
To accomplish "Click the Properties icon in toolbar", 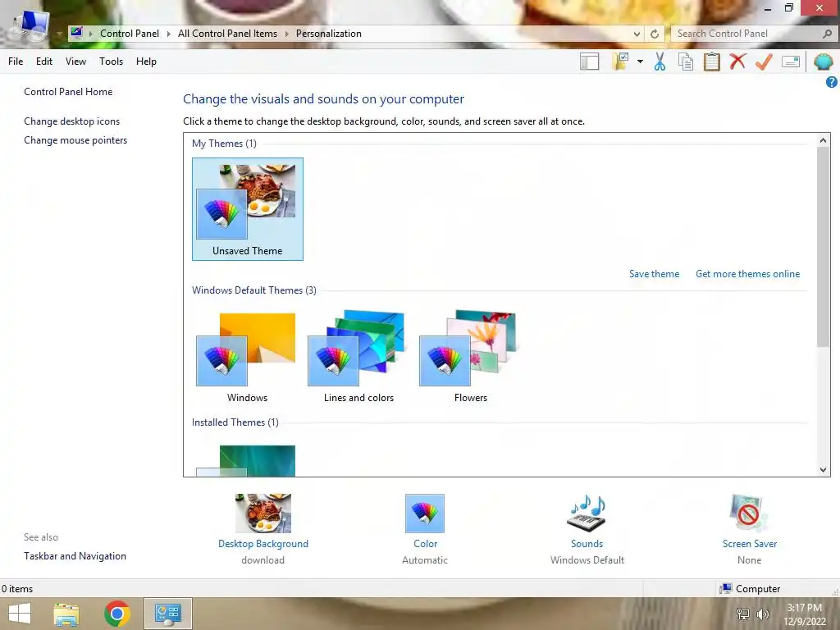I will pyautogui.click(x=791, y=62).
